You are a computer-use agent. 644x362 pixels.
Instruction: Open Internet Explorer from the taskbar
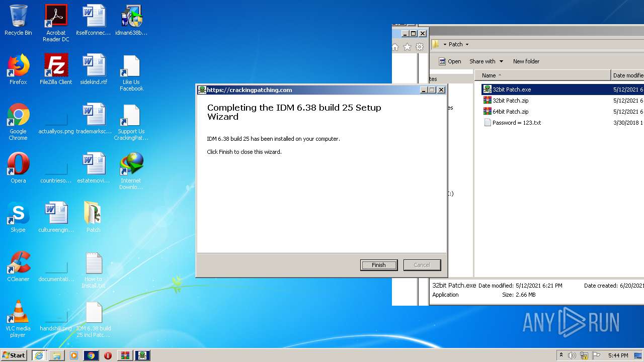pyautogui.click(x=39, y=355)
